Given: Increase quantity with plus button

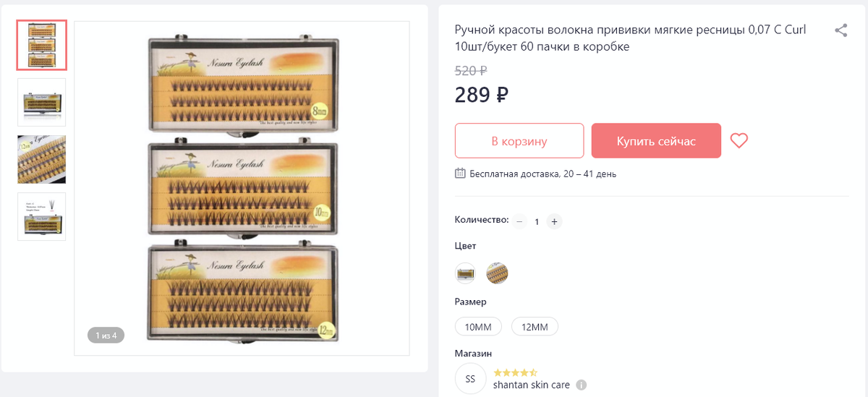Looking at the screenshot, I should [554, 221].
